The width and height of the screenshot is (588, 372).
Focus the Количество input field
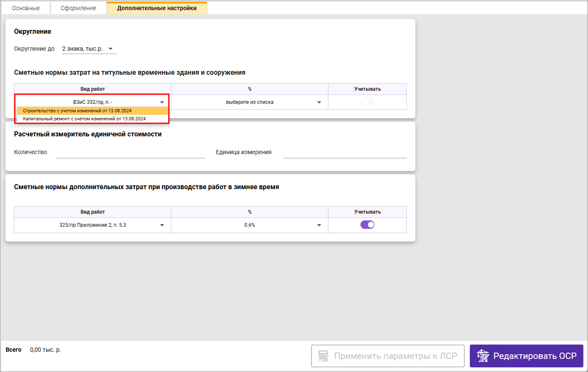point(130,152)
